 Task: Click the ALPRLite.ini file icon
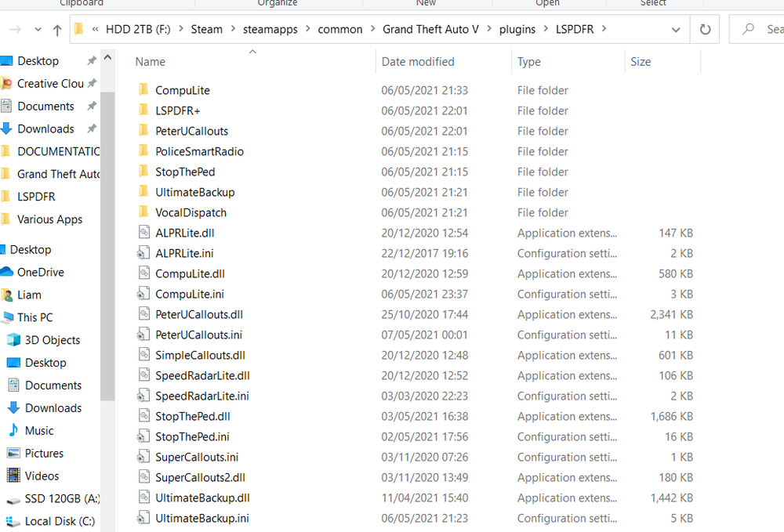(143, 253)
